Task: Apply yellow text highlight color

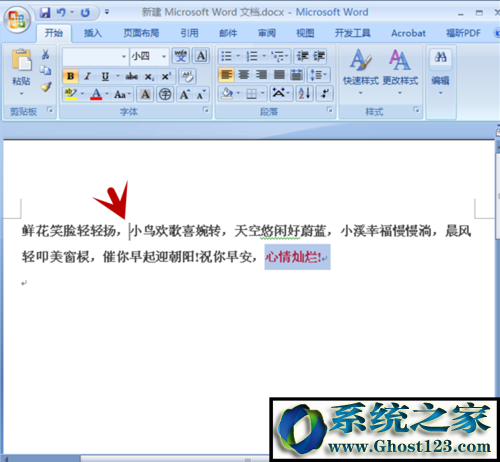Action: [71, 94]
